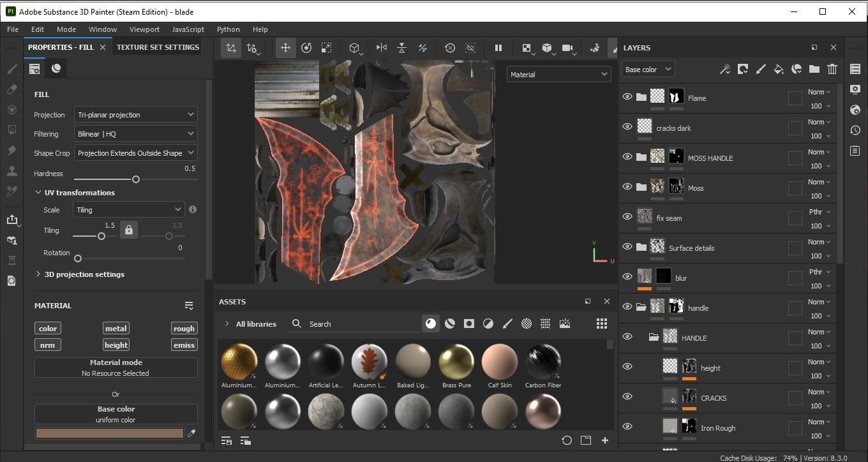The image size is (868, 462).
Task: Click the Pause engine computations icon
Action: point(498,48)
